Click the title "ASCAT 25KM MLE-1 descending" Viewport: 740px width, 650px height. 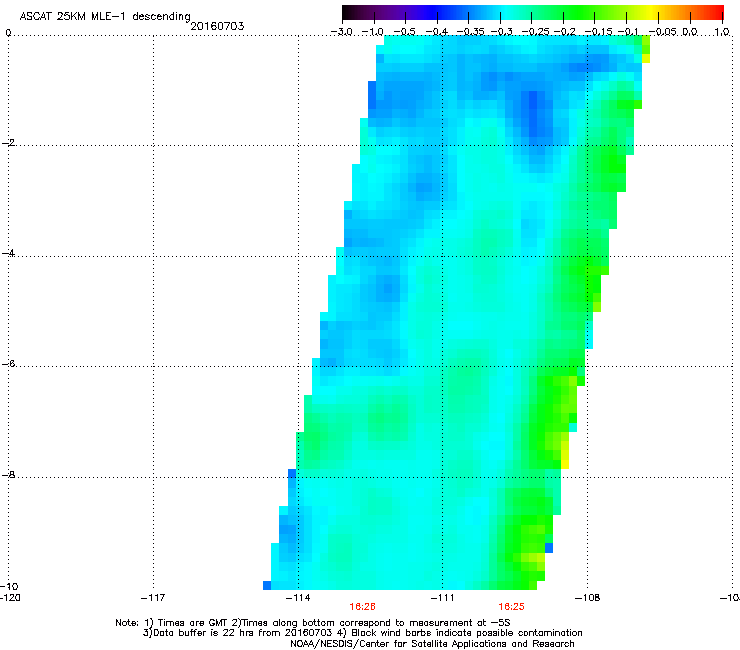coord(105,17)
